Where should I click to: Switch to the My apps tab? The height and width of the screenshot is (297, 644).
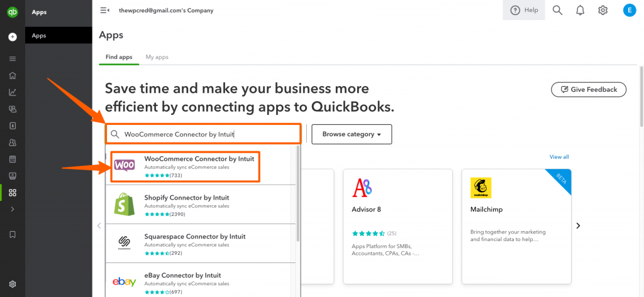157,57
